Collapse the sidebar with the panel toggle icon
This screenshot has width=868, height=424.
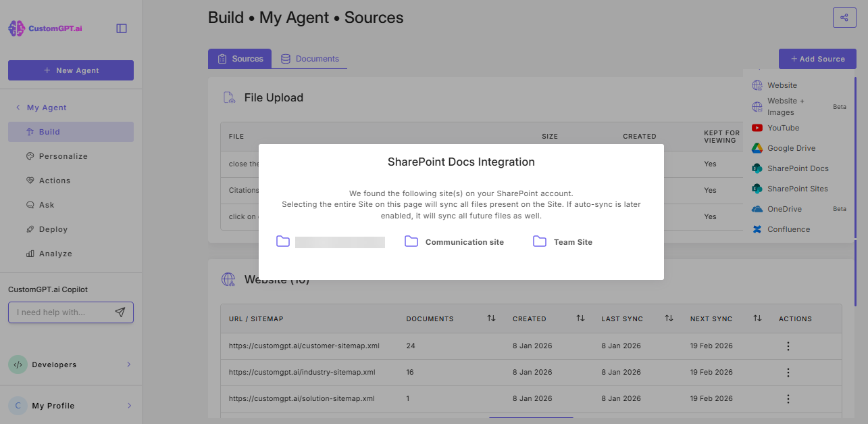point(121,28)
